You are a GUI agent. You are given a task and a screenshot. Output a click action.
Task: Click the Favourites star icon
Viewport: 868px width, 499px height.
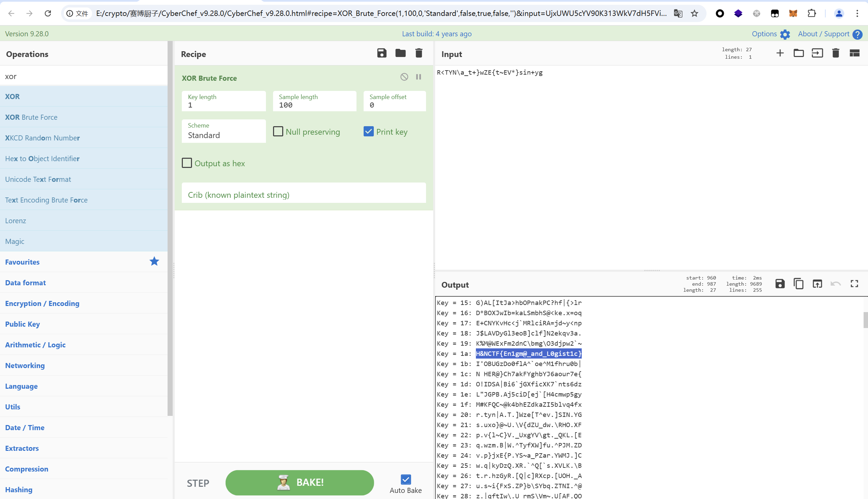(154, 262)
